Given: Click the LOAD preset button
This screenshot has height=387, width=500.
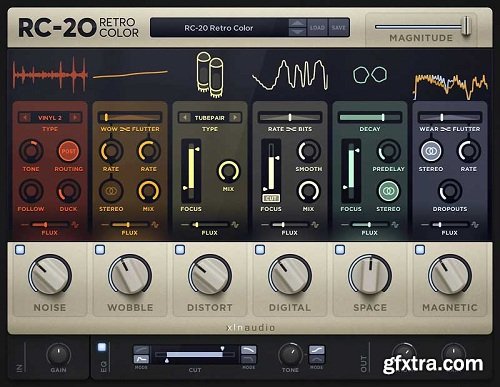Looking at the screenshot, I should [x=317, y=28].
